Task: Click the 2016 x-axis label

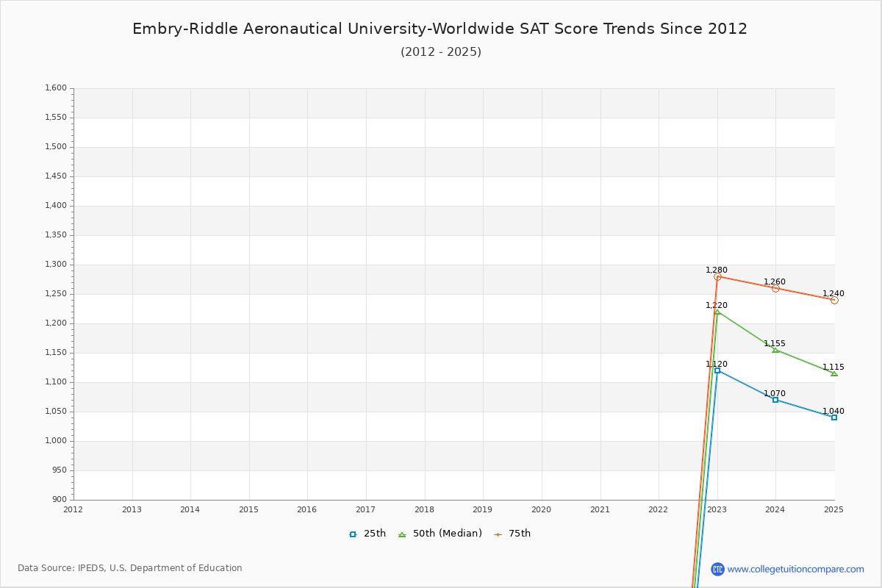Action: coord(307,509)
